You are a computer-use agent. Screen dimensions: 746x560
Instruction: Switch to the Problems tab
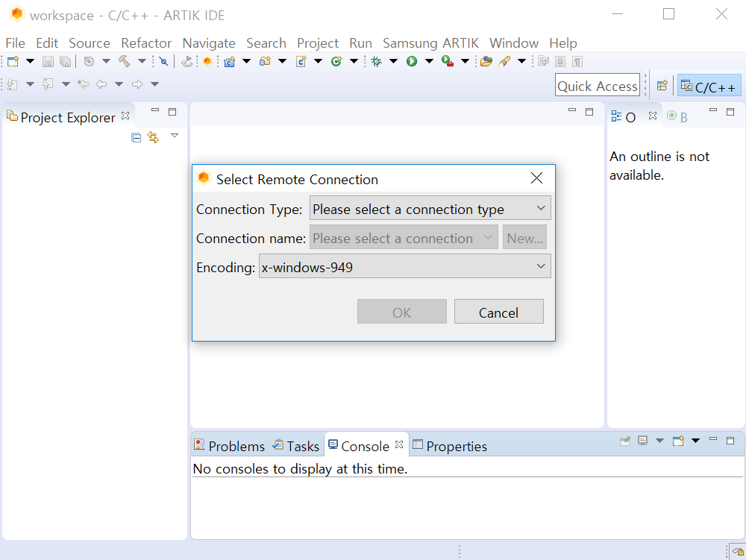pos(230,447)
